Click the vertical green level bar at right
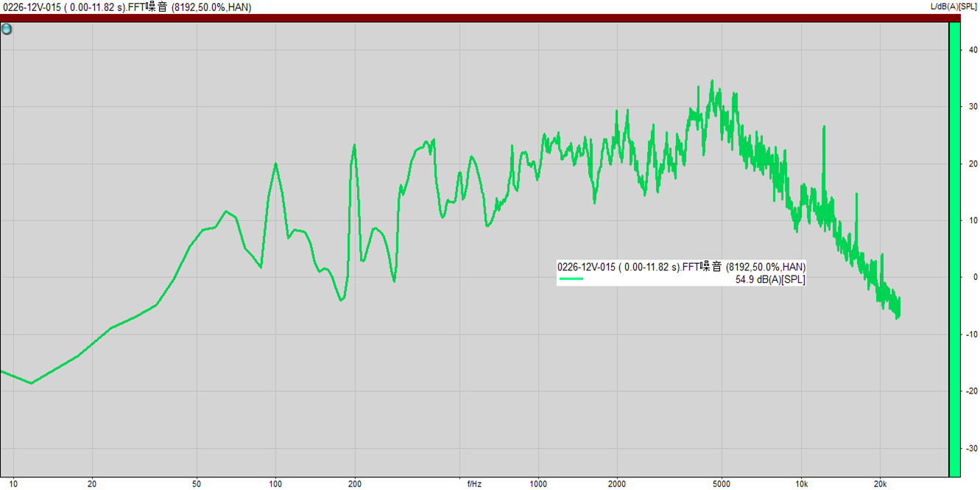 click(953, 249)
